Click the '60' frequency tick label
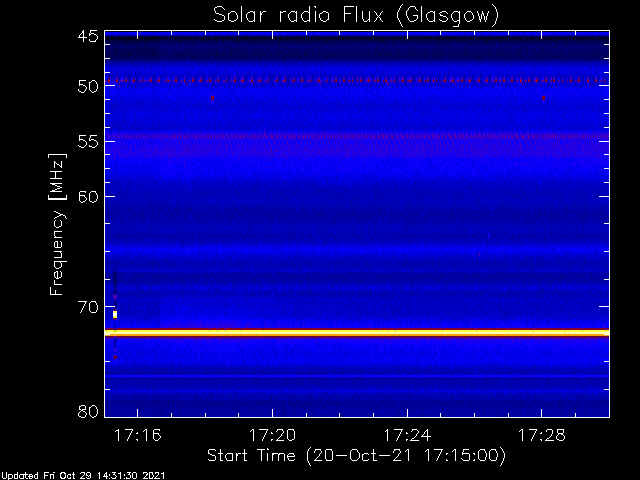Viewport: 640px width, 480px height. (x=88, y=196)
